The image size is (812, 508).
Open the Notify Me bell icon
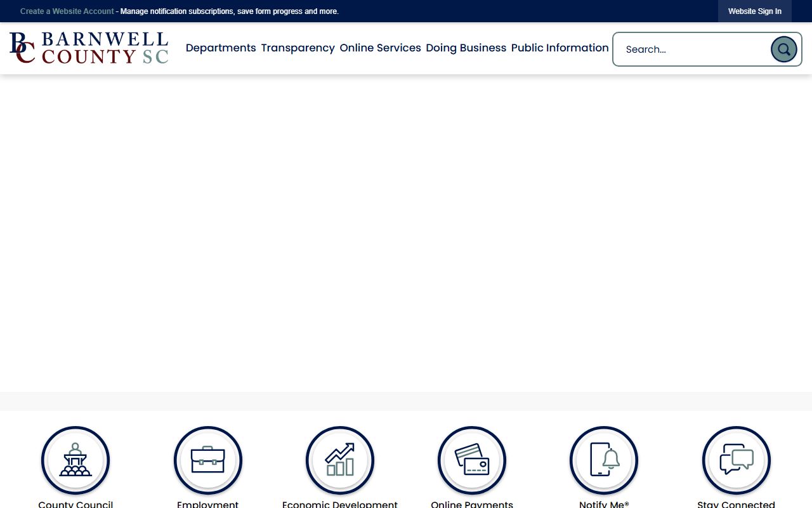604,460
